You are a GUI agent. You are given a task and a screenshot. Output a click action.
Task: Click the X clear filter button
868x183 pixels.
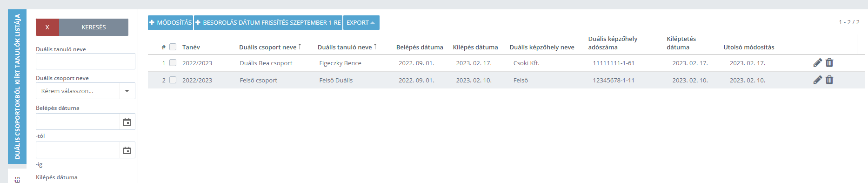coord(47,27)
